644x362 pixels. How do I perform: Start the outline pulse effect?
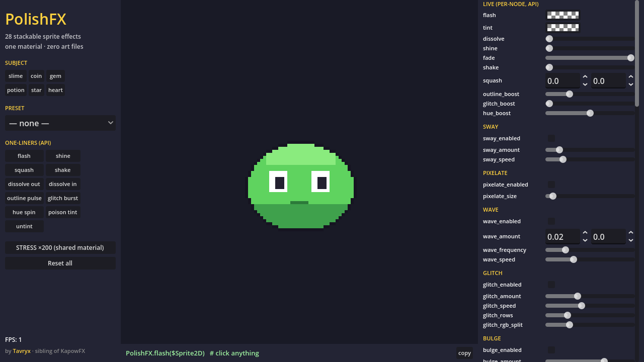(x=24, y=198)
